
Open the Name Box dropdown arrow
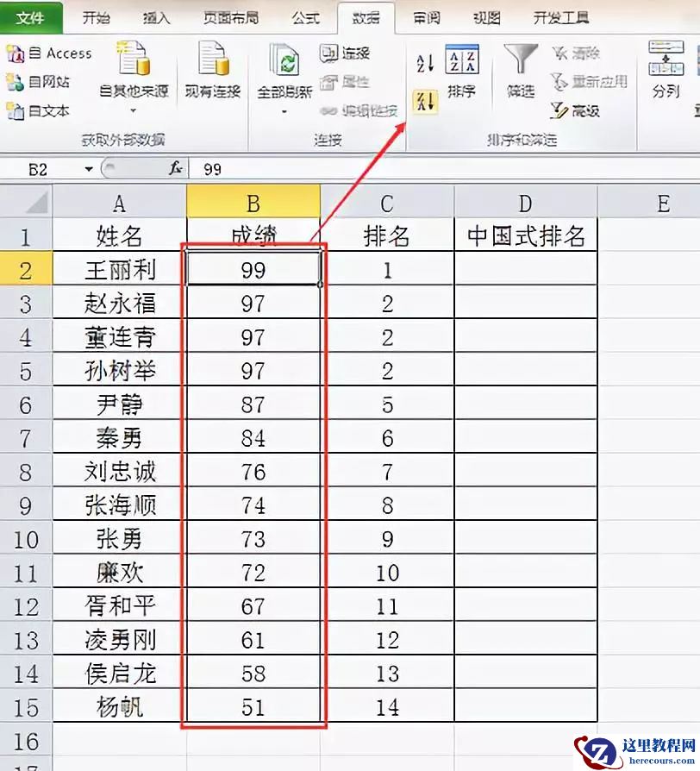pos(89,169)
